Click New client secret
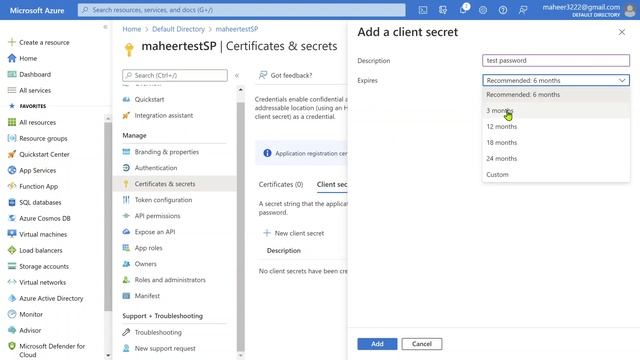The height and width of the screenshot is (360, 640). (x=294, y=233)
